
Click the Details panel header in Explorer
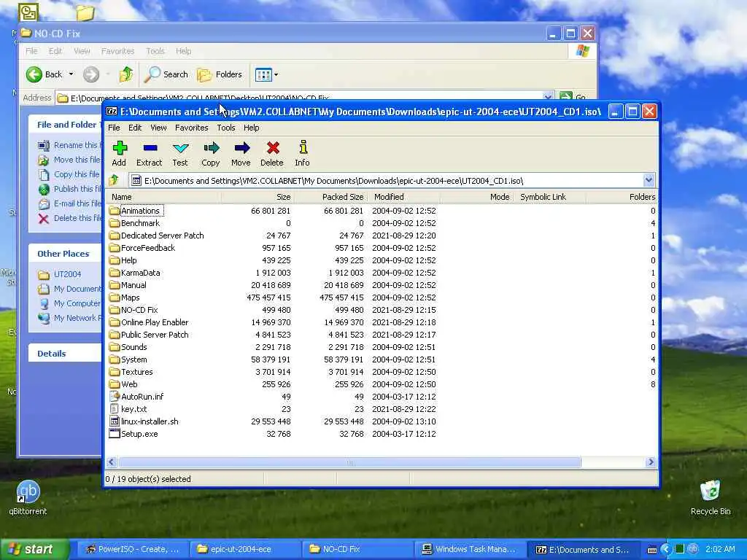pos(65,354)
